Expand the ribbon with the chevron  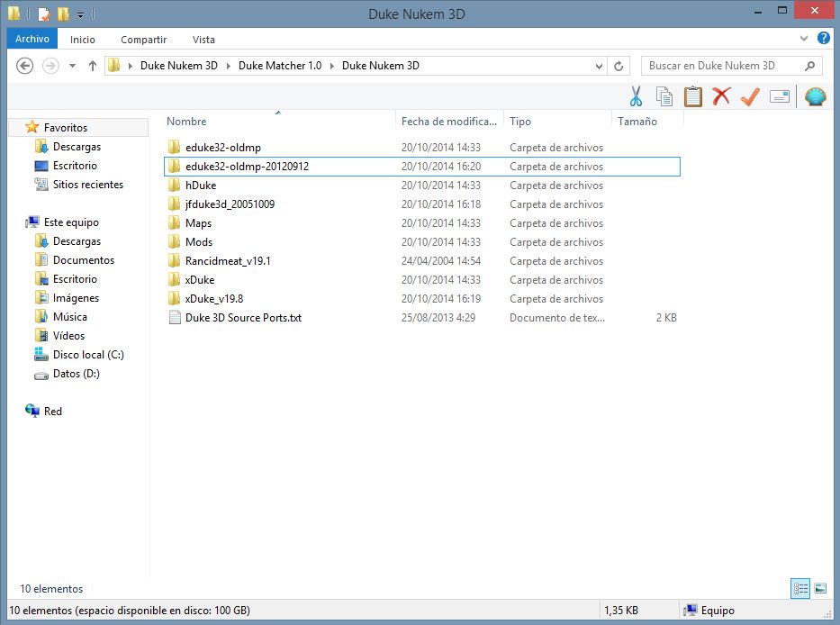pyautogui.click(x=804, y=38)
